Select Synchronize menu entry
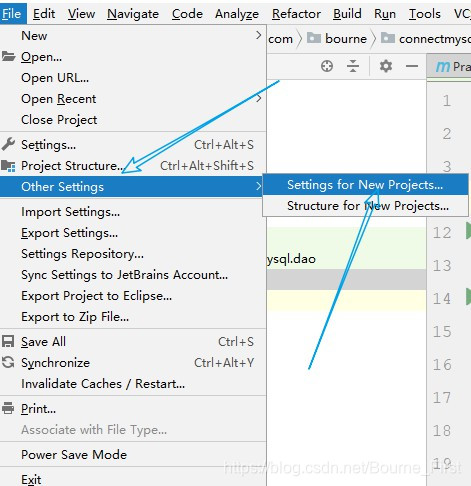Image resolution: width=471 pixels, height=486 pixels. pyautogui.click(x=133, y=363)
